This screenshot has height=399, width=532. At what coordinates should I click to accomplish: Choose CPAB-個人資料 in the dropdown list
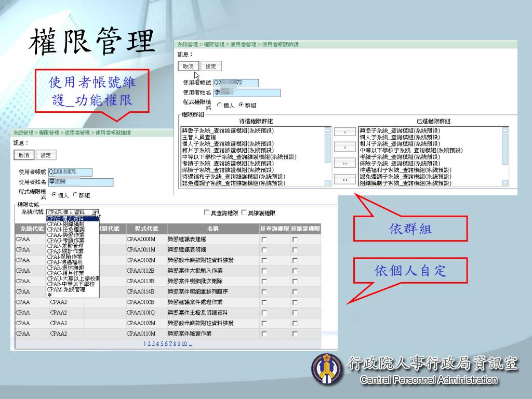pos(73,219)
